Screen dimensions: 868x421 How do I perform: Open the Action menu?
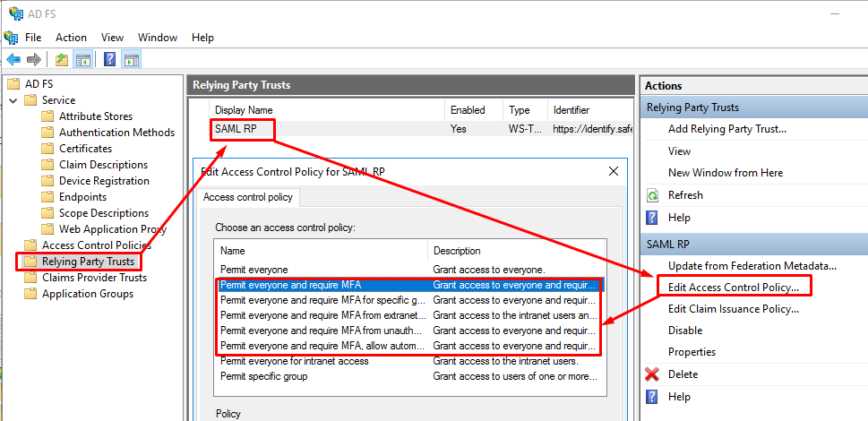tap(71, 38)
